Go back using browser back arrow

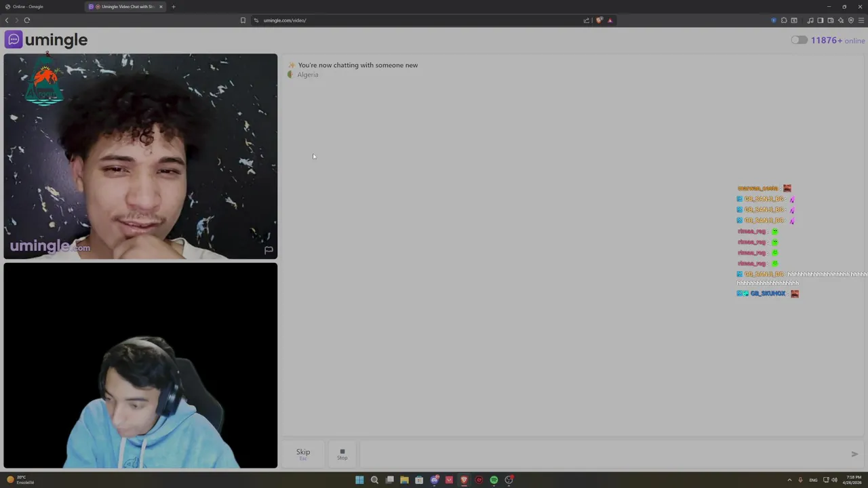point(7,20)
